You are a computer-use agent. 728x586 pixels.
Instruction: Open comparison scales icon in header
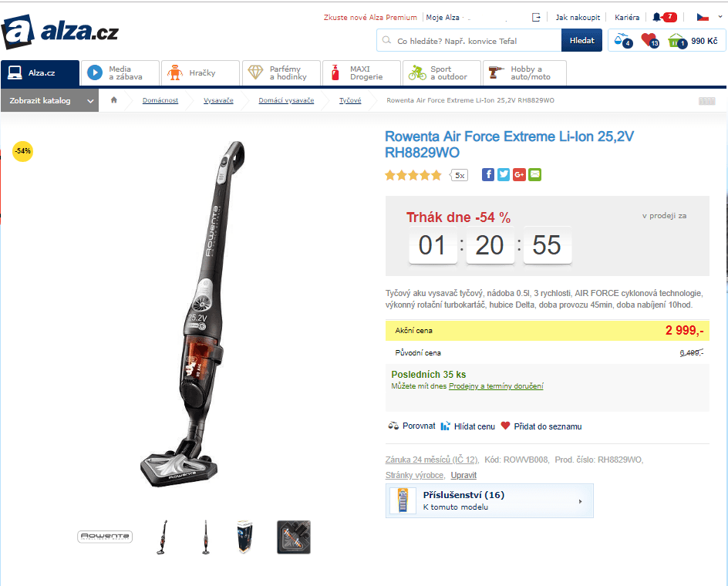click(622, 41)
